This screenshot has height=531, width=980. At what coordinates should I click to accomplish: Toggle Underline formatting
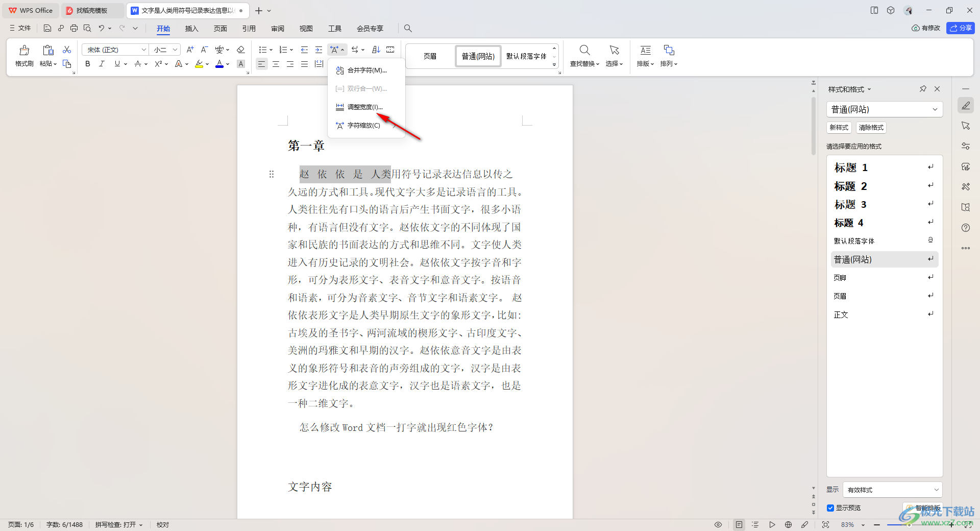pyautogui.click(x=117, y=64)
